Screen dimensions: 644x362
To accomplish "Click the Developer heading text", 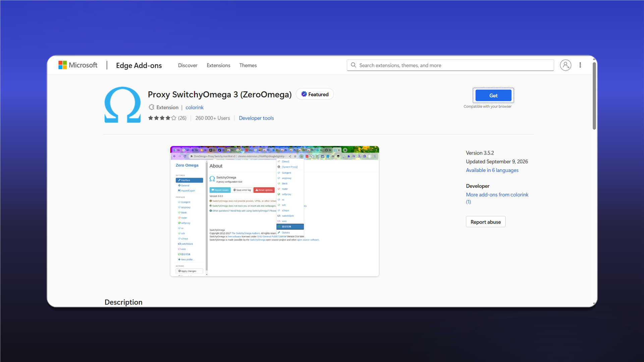I will [x=478, y=186].
